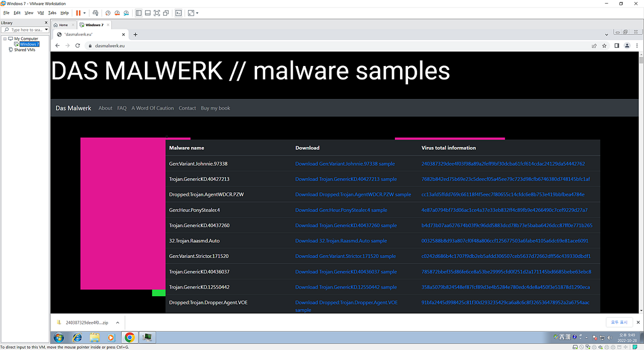Switch to the Home tab
This screenshot has width=644, height=350.
[63, 25]
